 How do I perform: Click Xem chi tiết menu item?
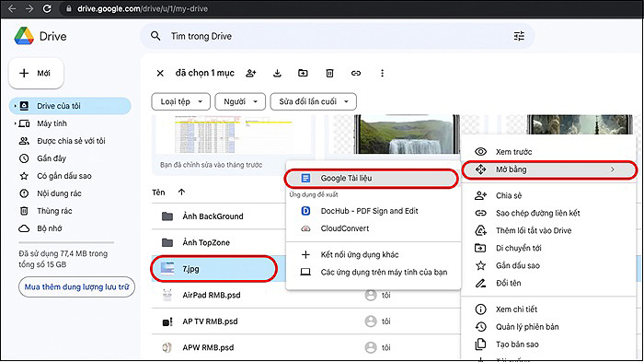(549, 309)
